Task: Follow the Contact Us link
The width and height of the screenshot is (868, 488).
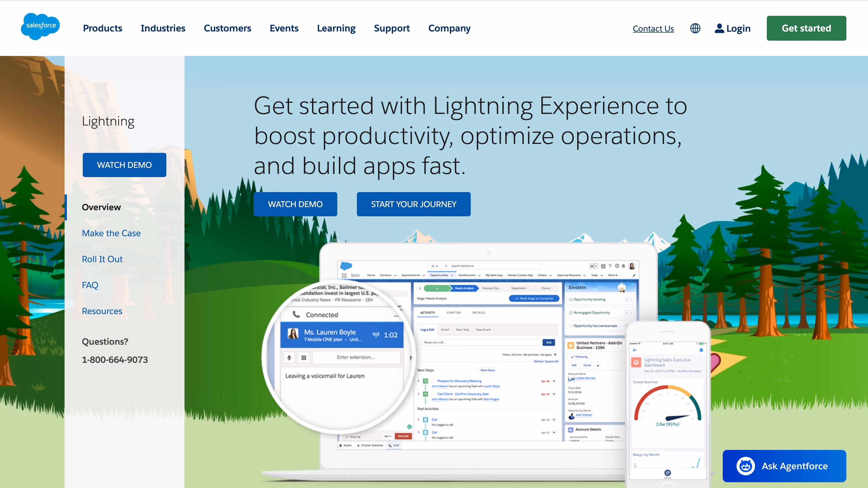Action: (653, 29)
